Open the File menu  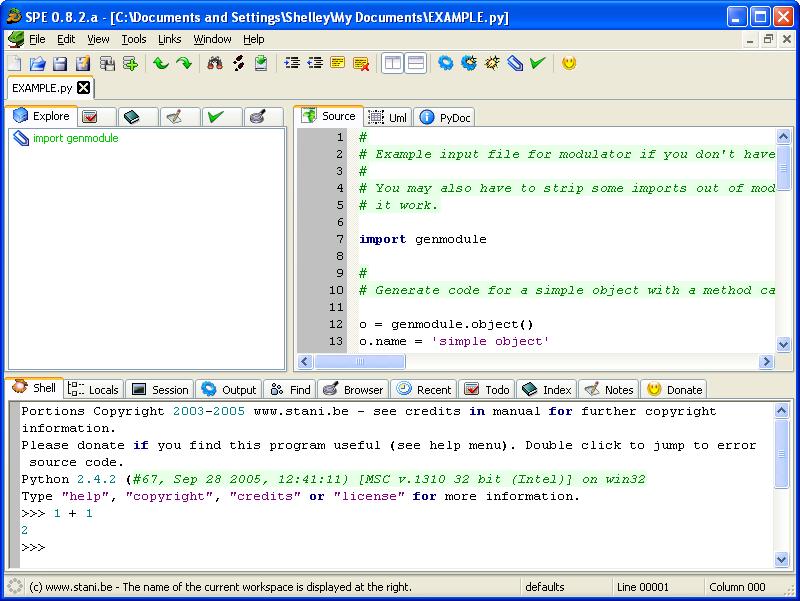[x=37, y=39]
